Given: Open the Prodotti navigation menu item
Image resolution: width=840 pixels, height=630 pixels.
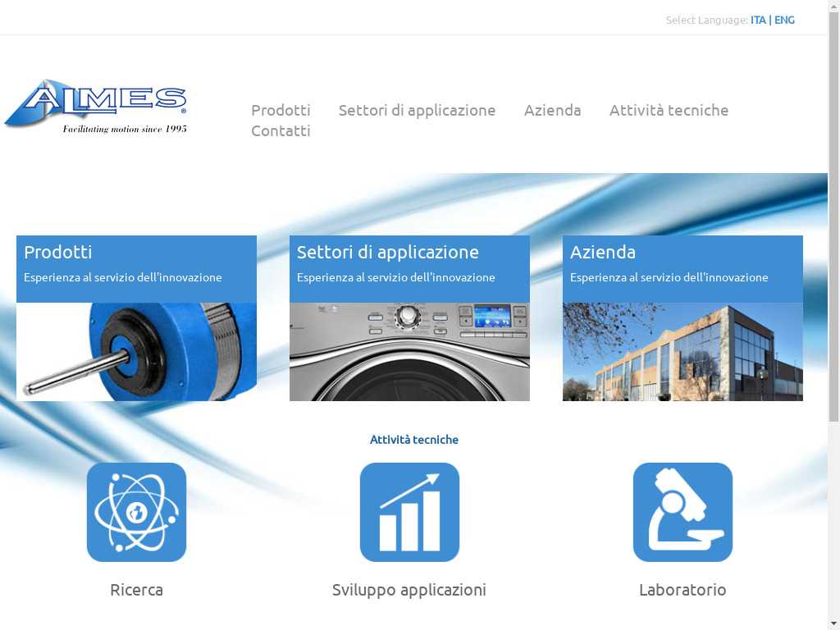Looking at the screenshot, I should point(281,110).
